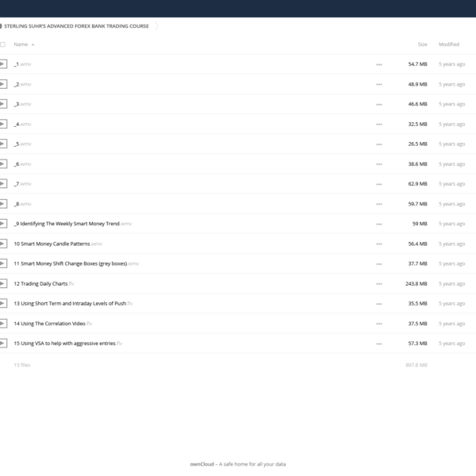Open the file _2.wmv

click(x=22, y=84)
